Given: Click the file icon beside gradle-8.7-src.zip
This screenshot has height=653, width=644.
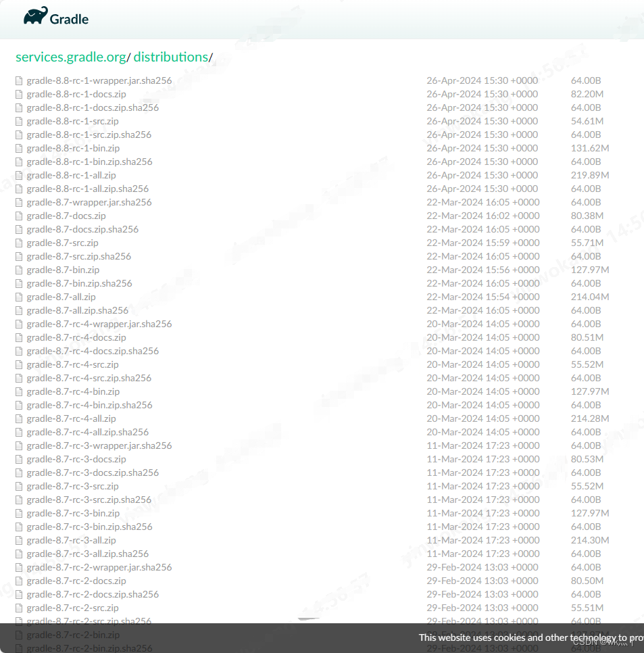Looking at the screenshot, I should (x=19, y=243).
